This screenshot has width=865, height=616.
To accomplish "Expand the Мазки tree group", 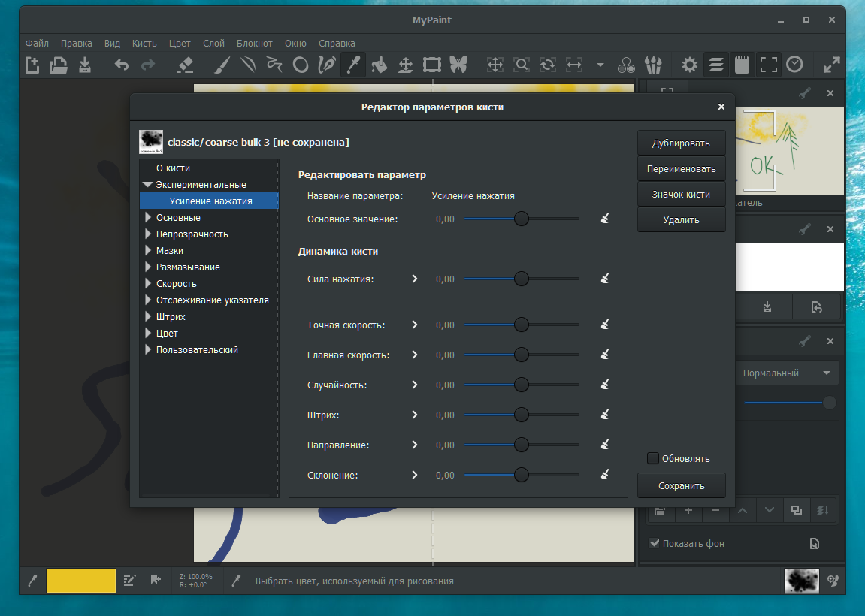I will point(148,250).
